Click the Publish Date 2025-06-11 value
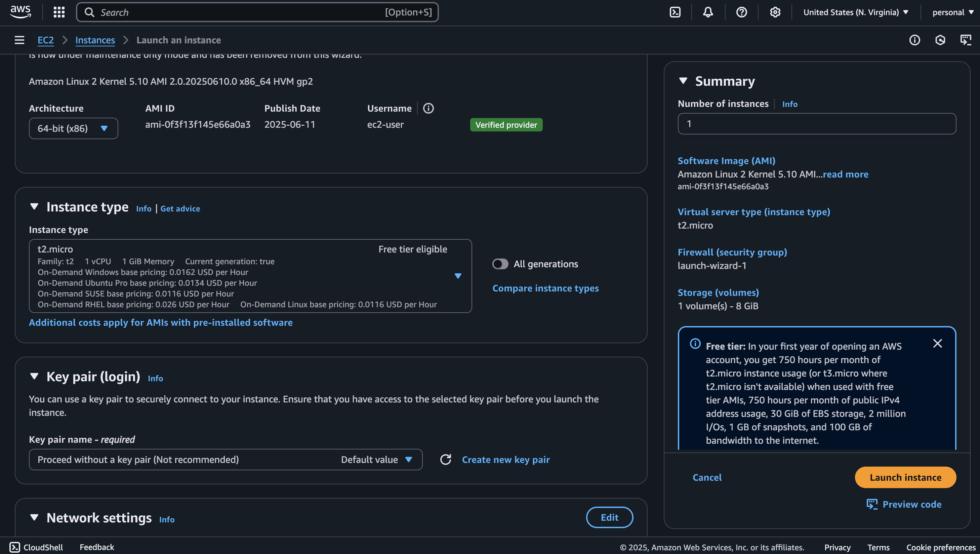Image resolution: width=980 pixels, height=554 pixels. (x=290, y=124)
